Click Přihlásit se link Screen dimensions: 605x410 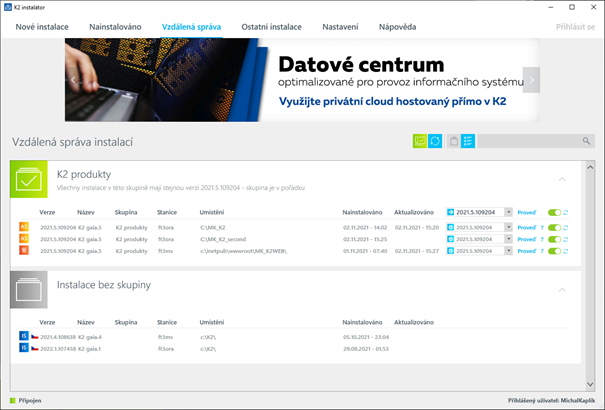point(575,27)
